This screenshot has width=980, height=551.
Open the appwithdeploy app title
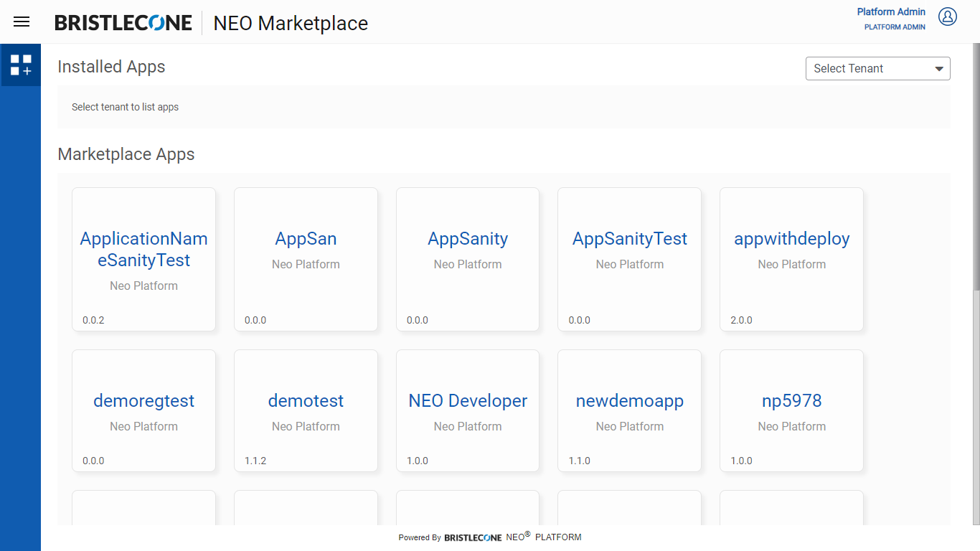pos(792,239)
